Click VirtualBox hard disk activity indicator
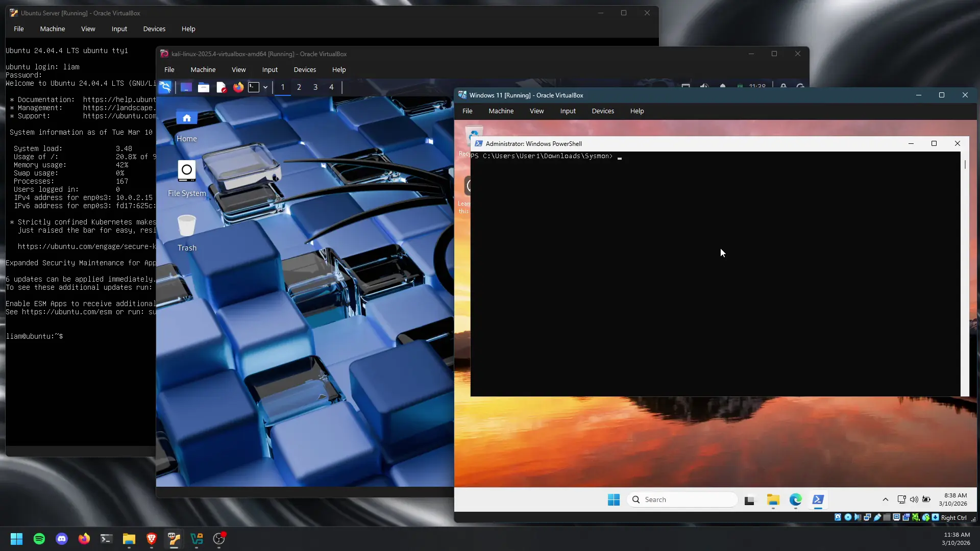Image resolution: width=980 pixels, height=551 pixels. pyautogui.click(x=838, y=517)
